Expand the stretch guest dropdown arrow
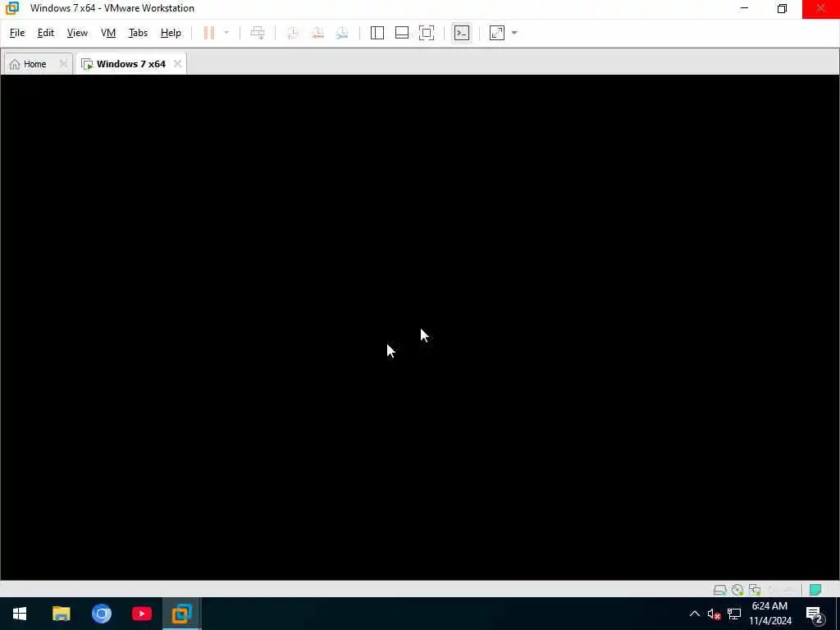 [514, 33]
